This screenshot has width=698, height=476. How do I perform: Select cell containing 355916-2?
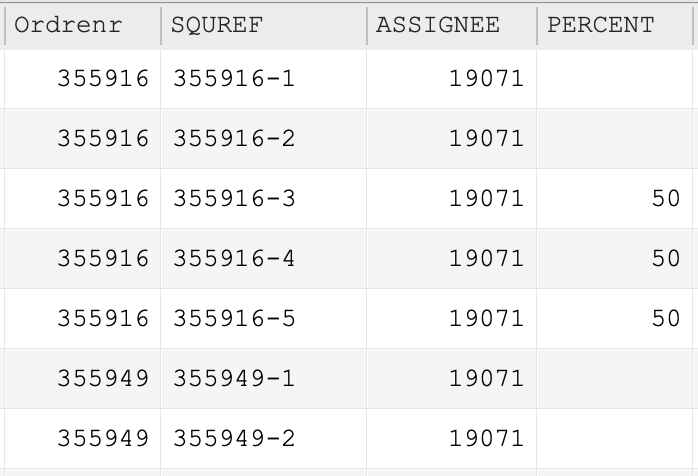[x=264, y=138]
